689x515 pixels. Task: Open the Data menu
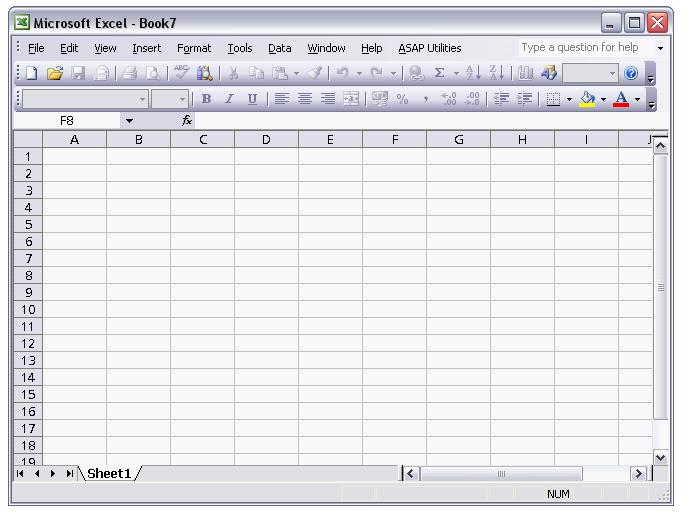pos(279,48)
